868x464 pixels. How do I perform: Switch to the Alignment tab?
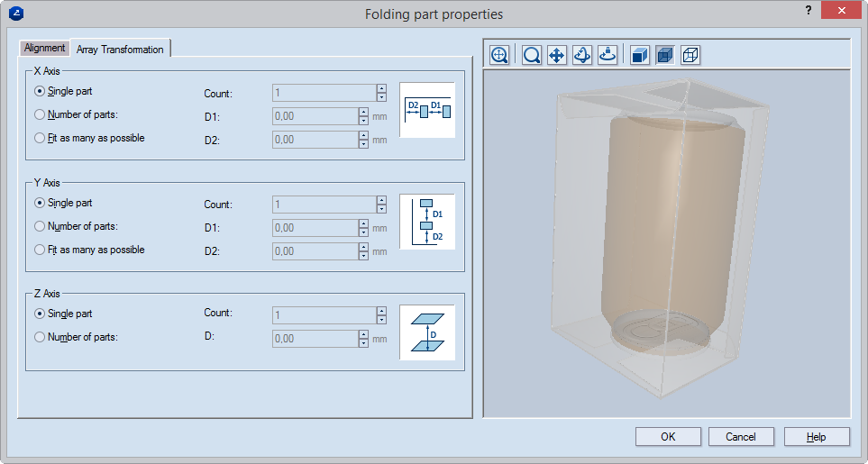[44, 48]
